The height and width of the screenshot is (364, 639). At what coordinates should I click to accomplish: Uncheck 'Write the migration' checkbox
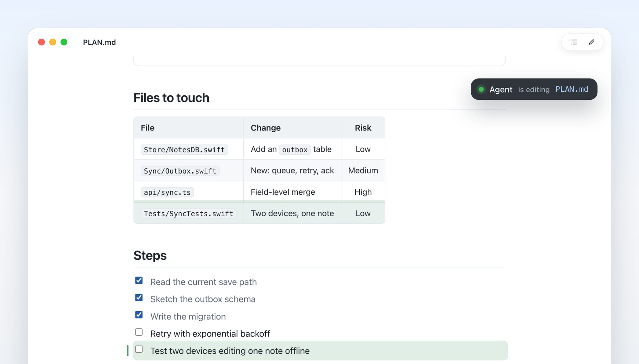(139, 315)
